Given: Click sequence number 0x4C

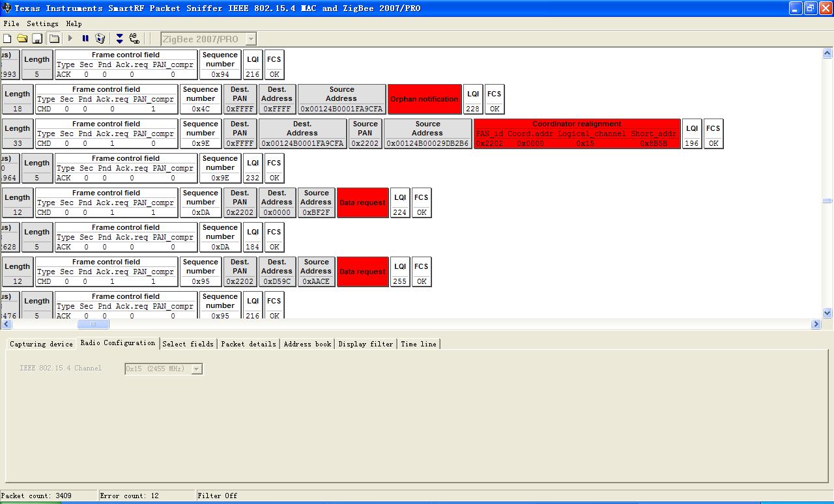Looking at the screenshot, I should (x=201, y=109).
